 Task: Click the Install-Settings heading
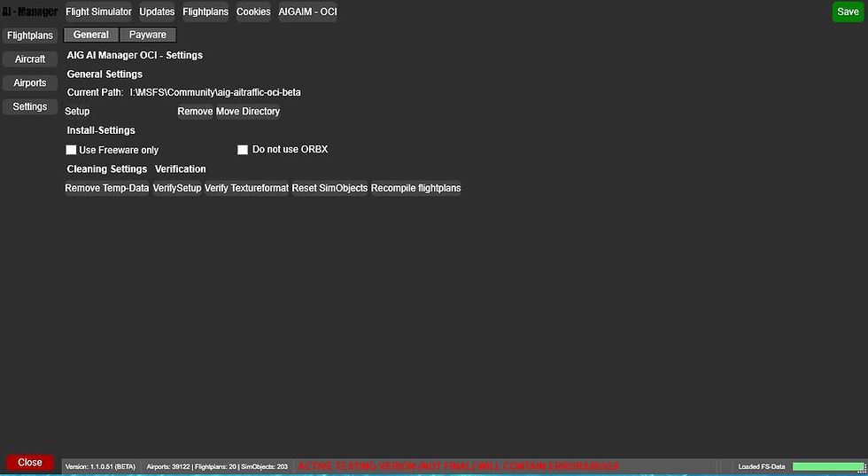click(x=101, y=131)
